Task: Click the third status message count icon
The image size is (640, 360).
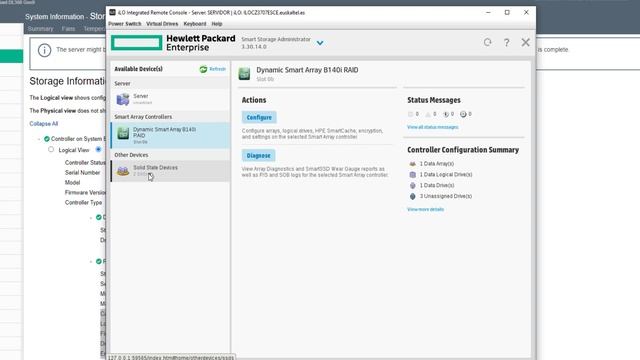Action: (446, 114)
